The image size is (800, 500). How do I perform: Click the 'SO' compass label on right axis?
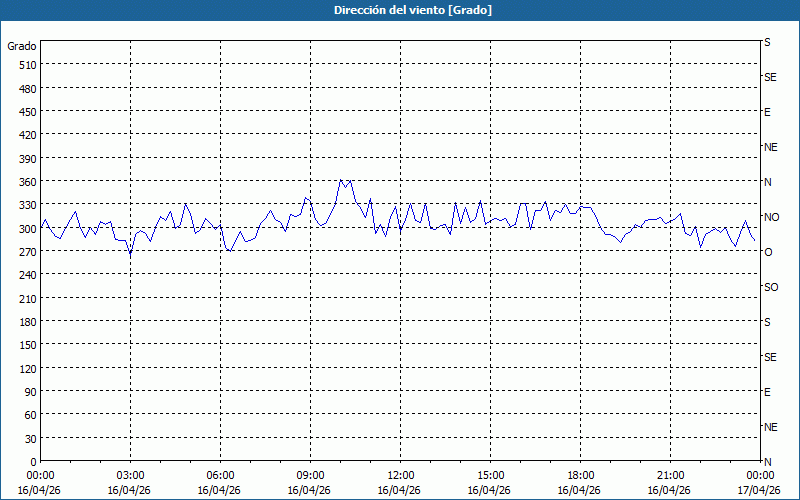point(771,287)
